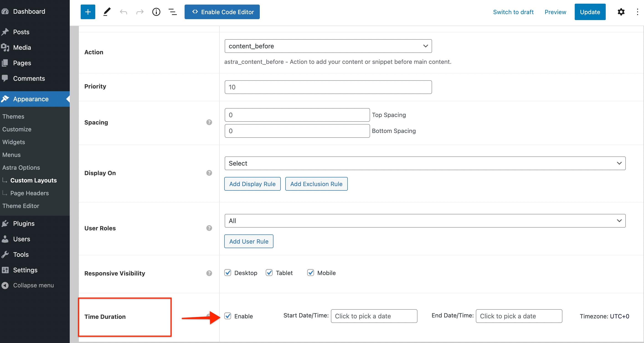Viewport: 644px width, 343px height.
Task: Open Astra Options submenu item
Action: 21,167
